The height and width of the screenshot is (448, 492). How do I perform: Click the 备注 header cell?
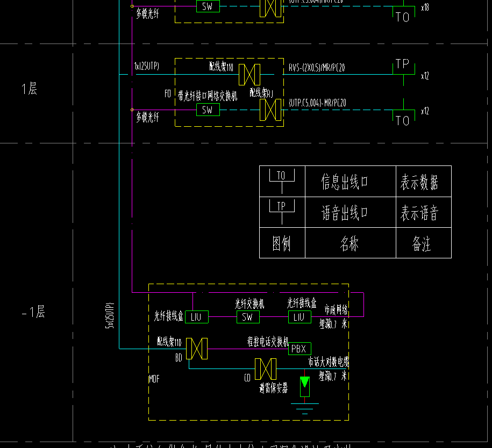click(424, 243)
